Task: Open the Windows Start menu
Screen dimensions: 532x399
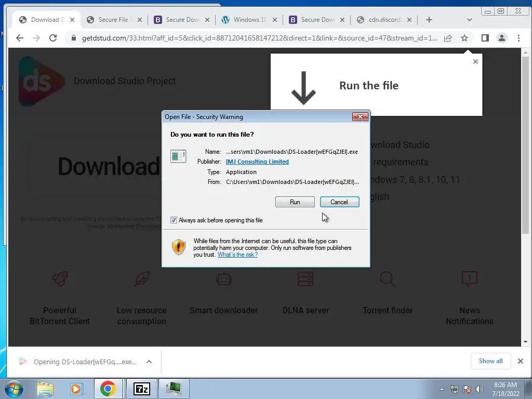Action: [x=14, y=389]
